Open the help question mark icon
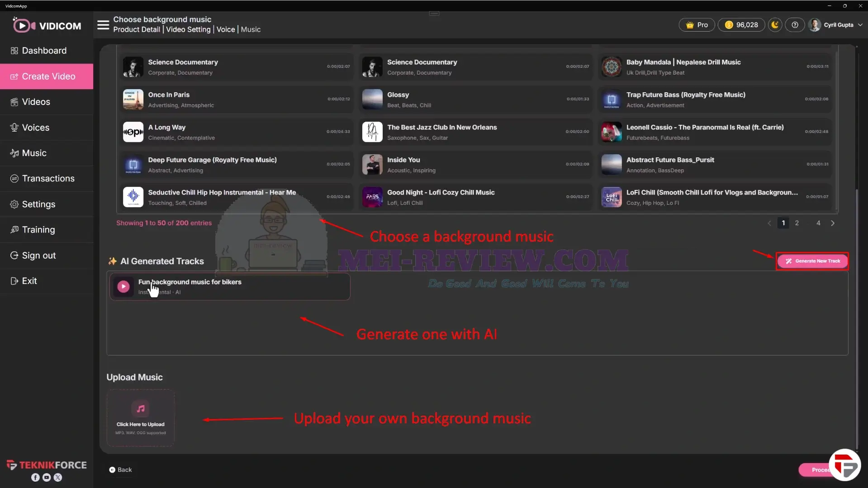This screenshot has height=488, width=868. point(795,25)
